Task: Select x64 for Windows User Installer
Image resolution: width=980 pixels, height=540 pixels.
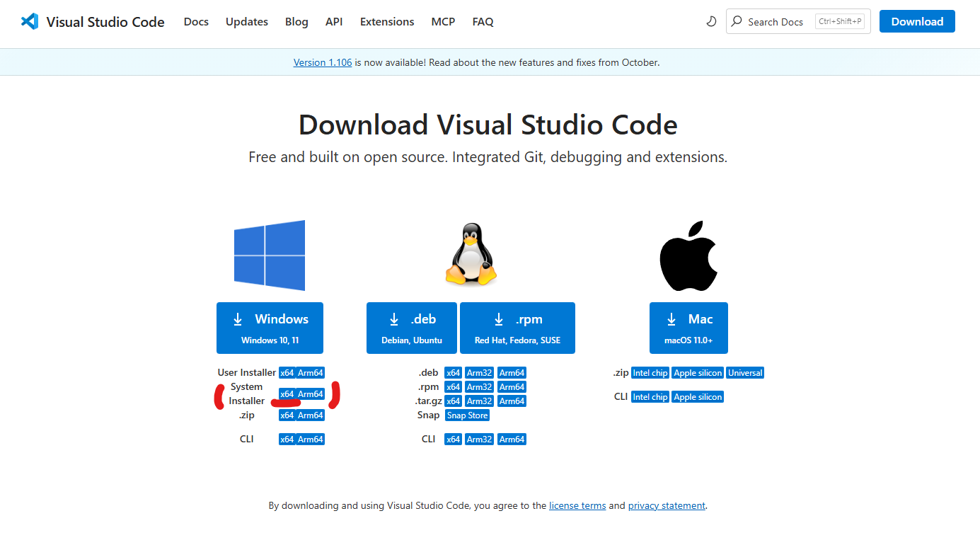Action: click(x=287, y=373)
